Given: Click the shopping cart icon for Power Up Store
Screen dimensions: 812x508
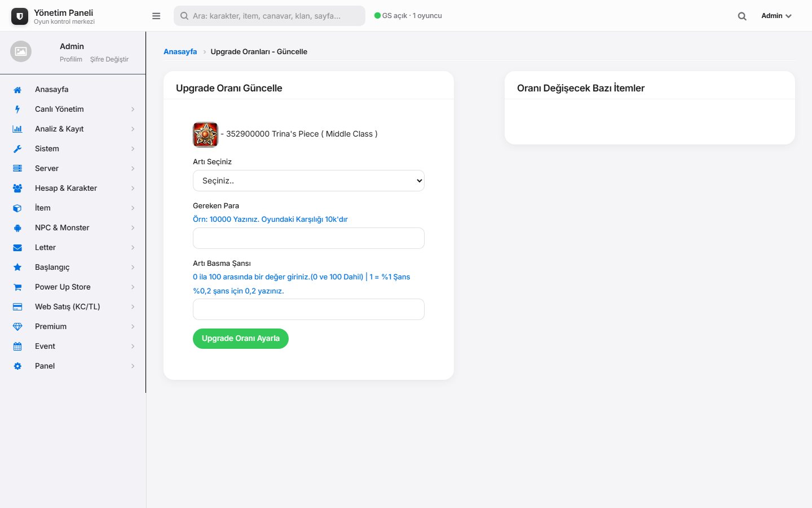Looking at the screenshot, I should (x=17, y=287).
